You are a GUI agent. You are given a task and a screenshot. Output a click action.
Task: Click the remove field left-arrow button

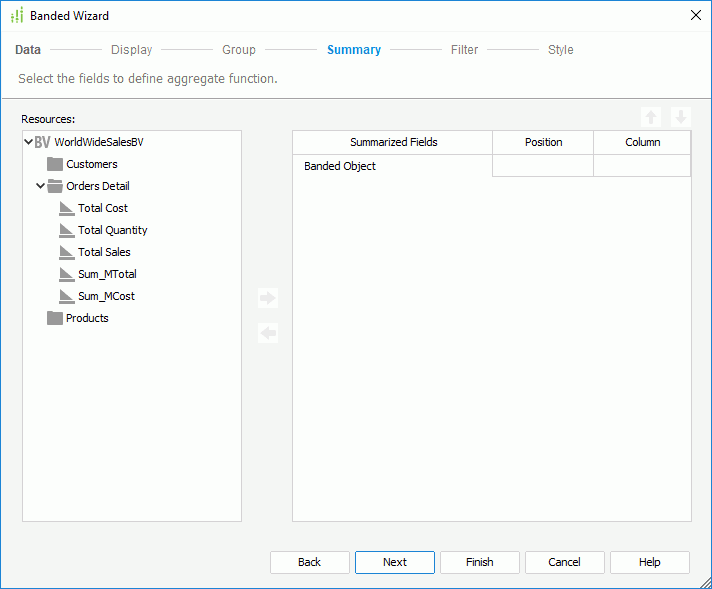pyautogui.click(x=268, y=333)
